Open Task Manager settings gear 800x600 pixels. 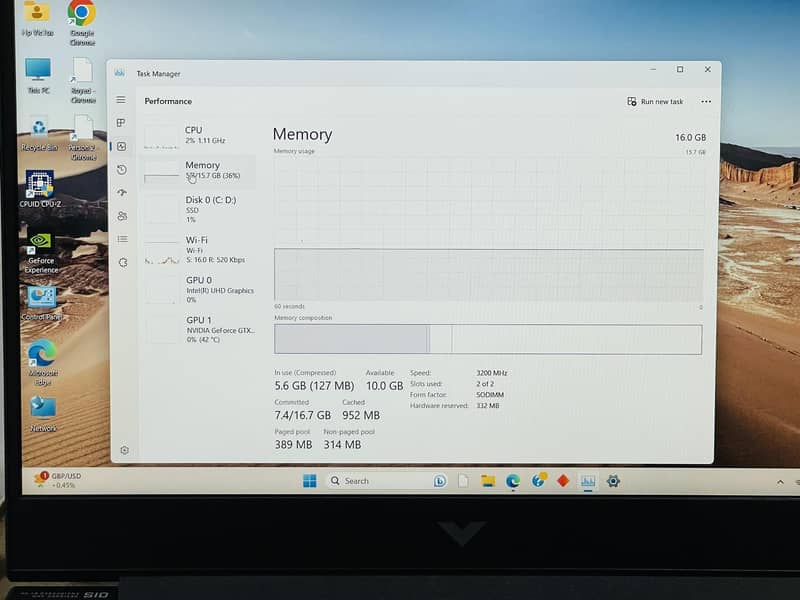[124, 450]
